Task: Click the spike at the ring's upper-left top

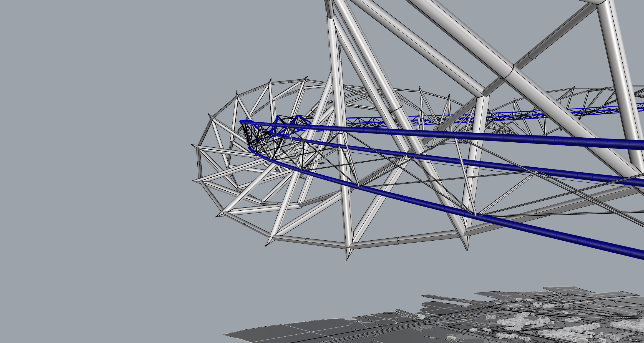Action: click(270, 81)
